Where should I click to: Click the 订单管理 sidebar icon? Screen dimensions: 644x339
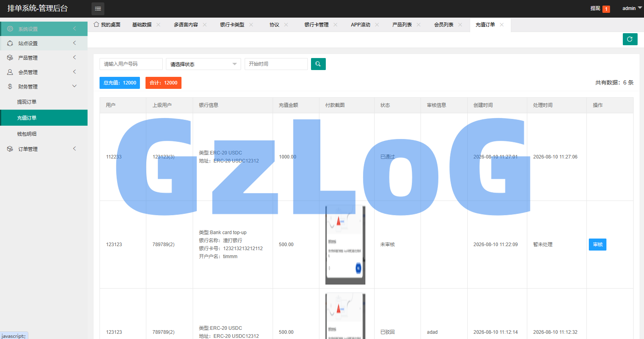(x=10, y=149)
